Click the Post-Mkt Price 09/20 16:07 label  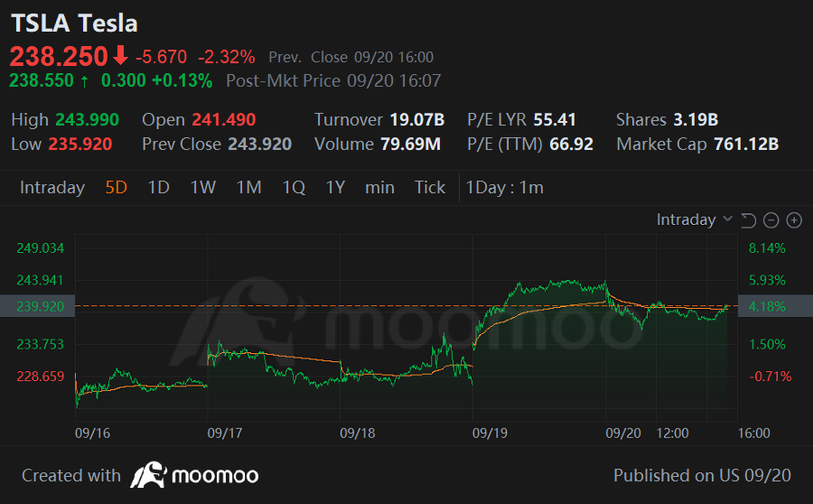[x=333, y=81]
